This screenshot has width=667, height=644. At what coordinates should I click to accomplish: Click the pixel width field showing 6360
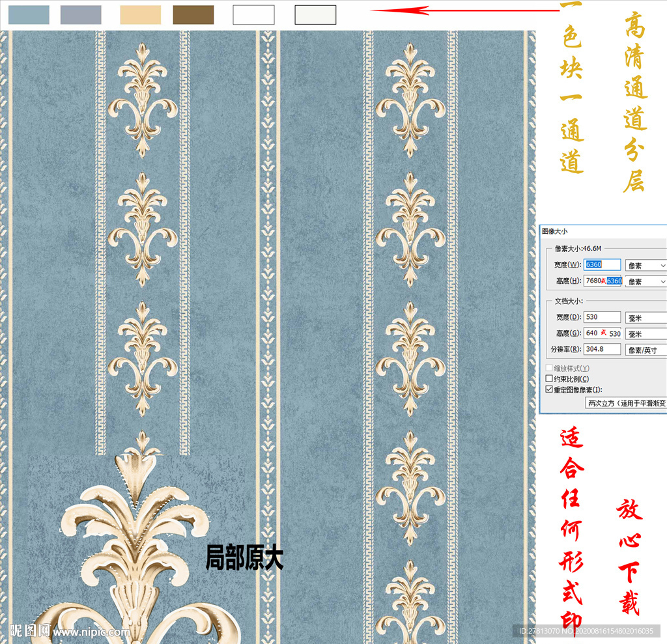pos(602,264)
